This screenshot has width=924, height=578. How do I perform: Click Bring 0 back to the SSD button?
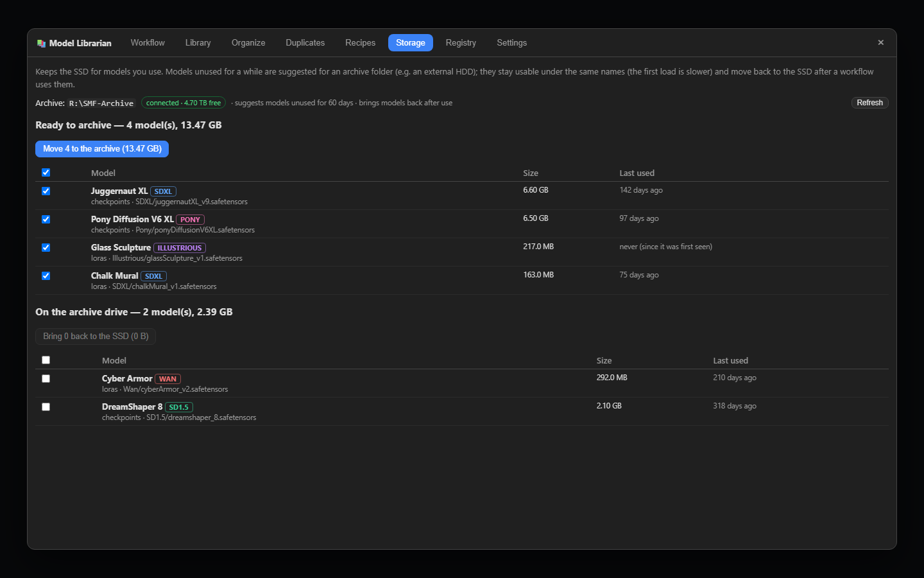tap(96, 337)
